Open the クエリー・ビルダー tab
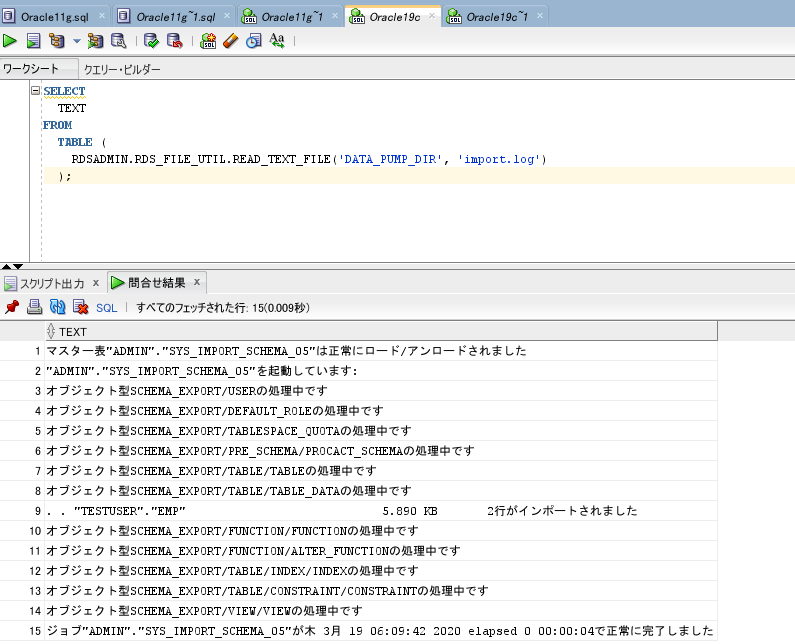The height and width of the screenshot is (644, 795). click(122, 69)
